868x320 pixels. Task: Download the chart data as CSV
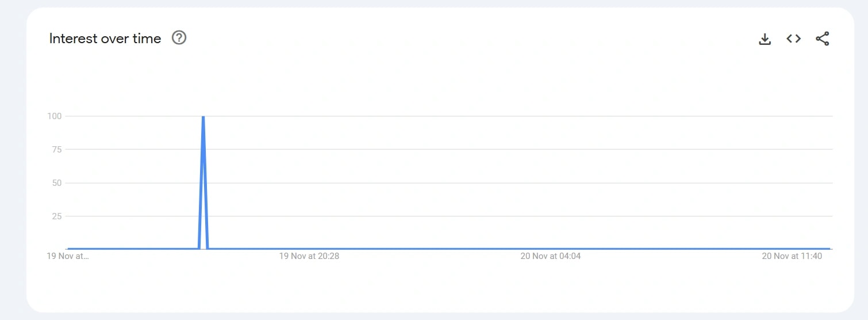[x=765, y=39]
